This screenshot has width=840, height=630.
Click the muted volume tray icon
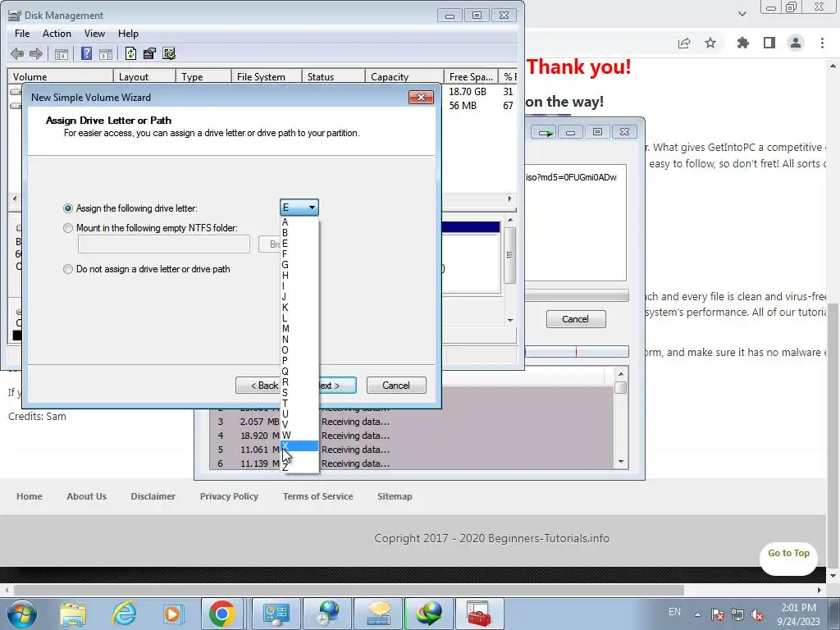coord(757,614)
